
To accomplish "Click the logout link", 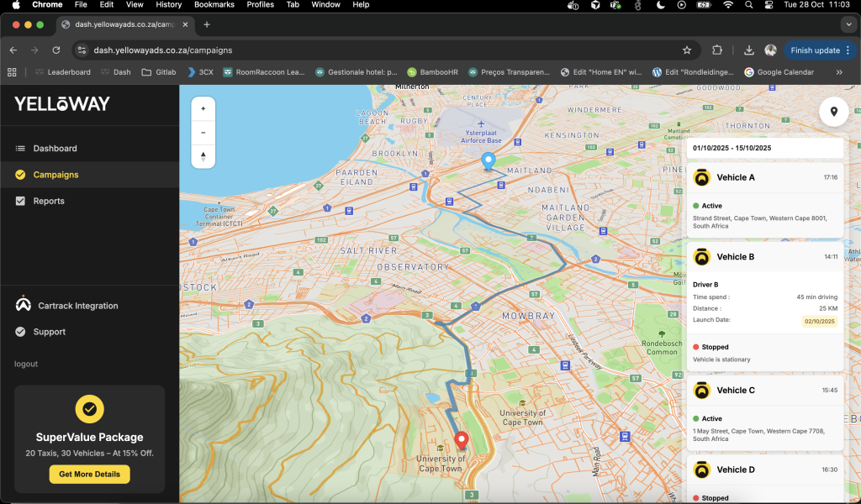I will pos(26,364).
